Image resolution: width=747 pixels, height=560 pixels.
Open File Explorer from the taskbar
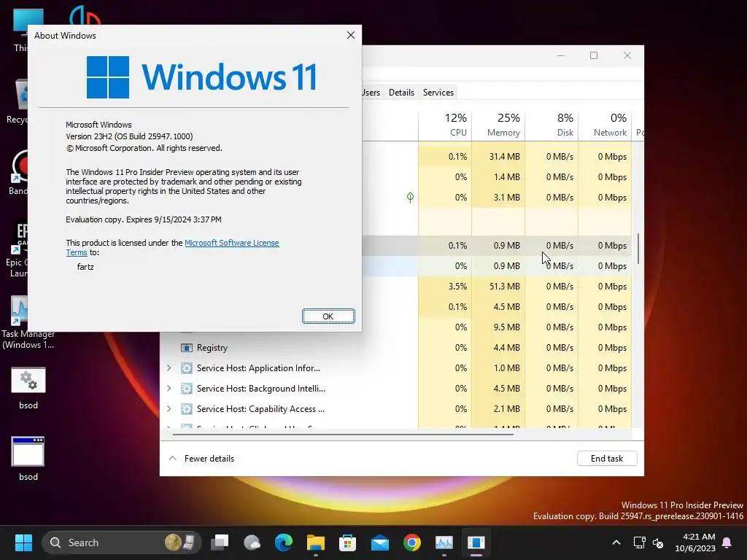pos(315,542)
